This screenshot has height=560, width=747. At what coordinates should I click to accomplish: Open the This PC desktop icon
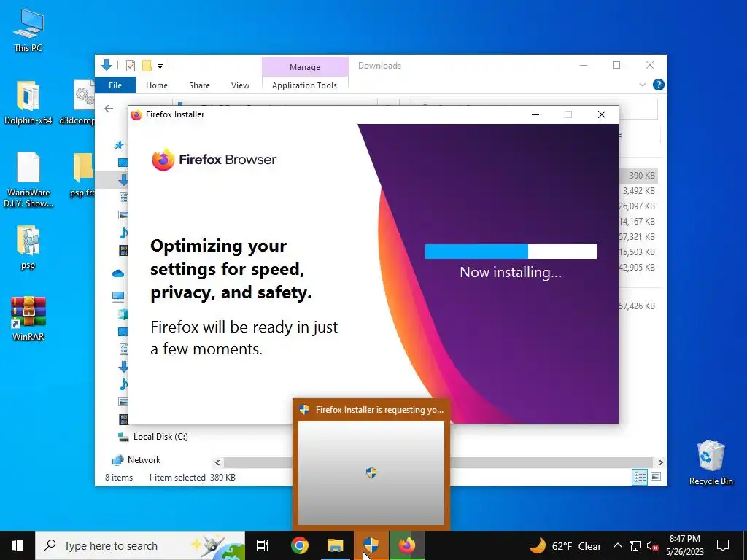click(x=28, y=30)
